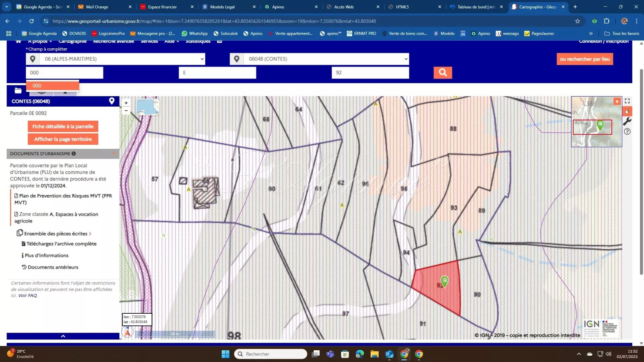Click the parcel number field containing 92
Screen dimensions: 644x362
[370, 73]
